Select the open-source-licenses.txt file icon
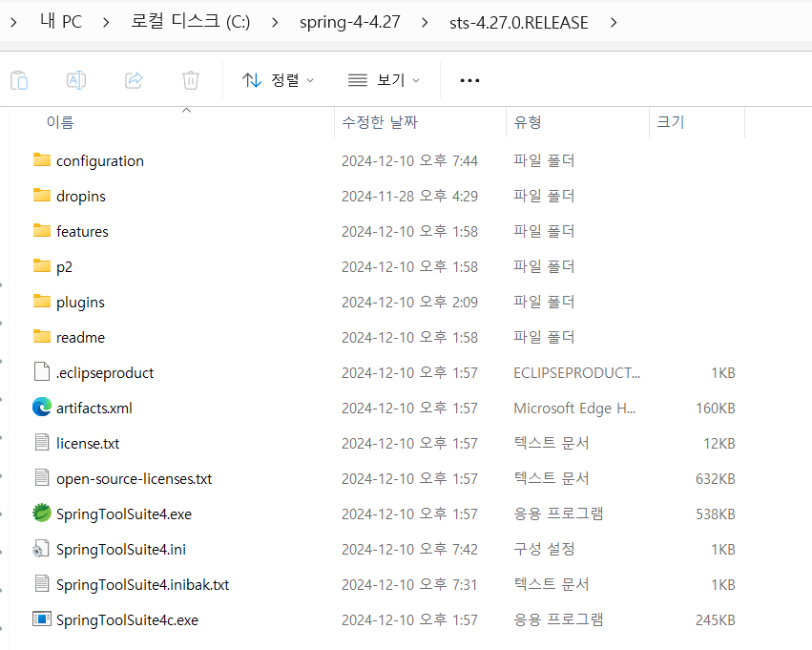 coord(41,477)
